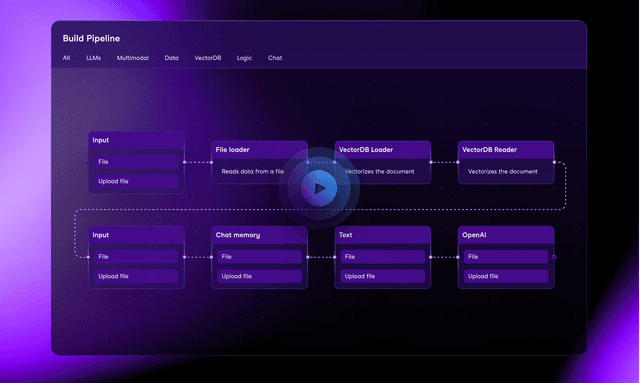Image resolution: width=640 pixels, height=383 pixels.
Task: Select the File loader node header
Action: [x=260, y=150]
